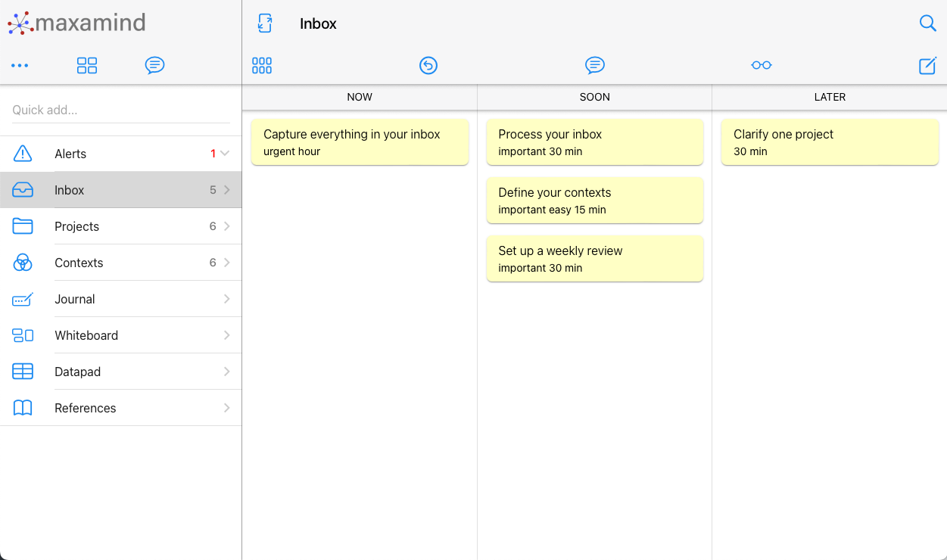This screenshot has width=947, height=560.
Task: Open the chat bubble icon in the sidebar
Action: click(x=155, y=66)
